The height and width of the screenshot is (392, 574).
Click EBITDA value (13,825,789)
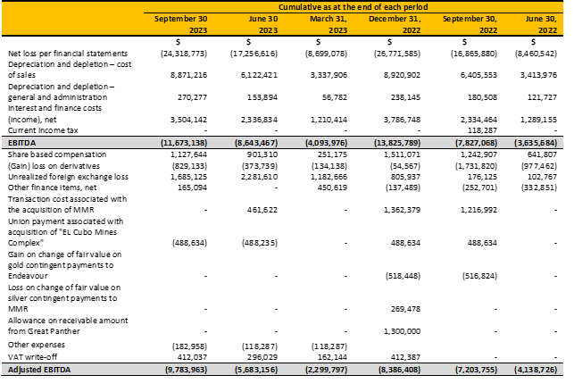coord(397,143)
